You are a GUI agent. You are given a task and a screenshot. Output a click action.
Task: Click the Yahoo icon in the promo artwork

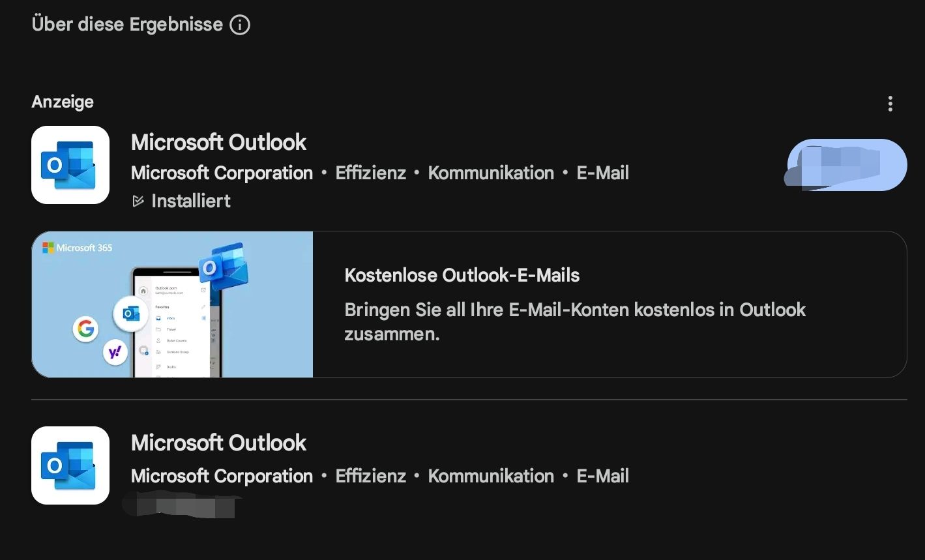pyautogui.click(x=115, y=352)
